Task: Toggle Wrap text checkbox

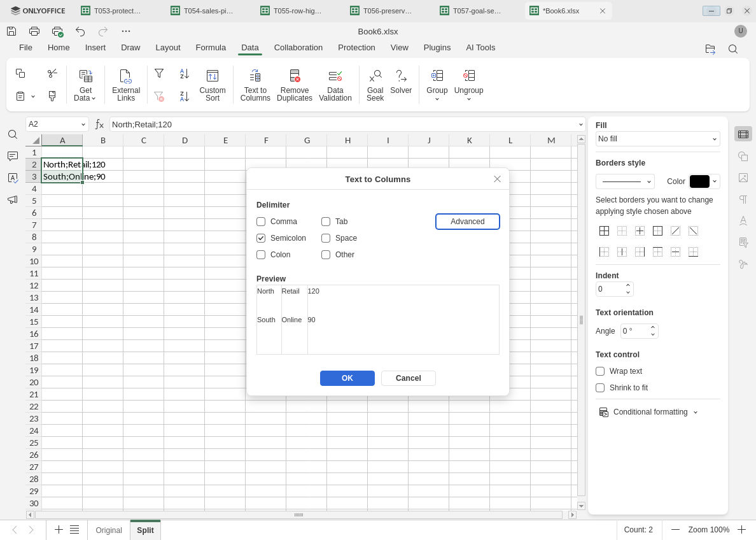Action: tap(600, 371)
